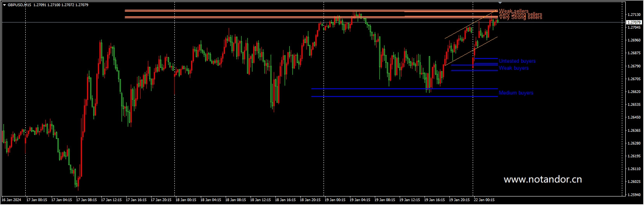Click the 1.27130 price axis label

point(634,15)
